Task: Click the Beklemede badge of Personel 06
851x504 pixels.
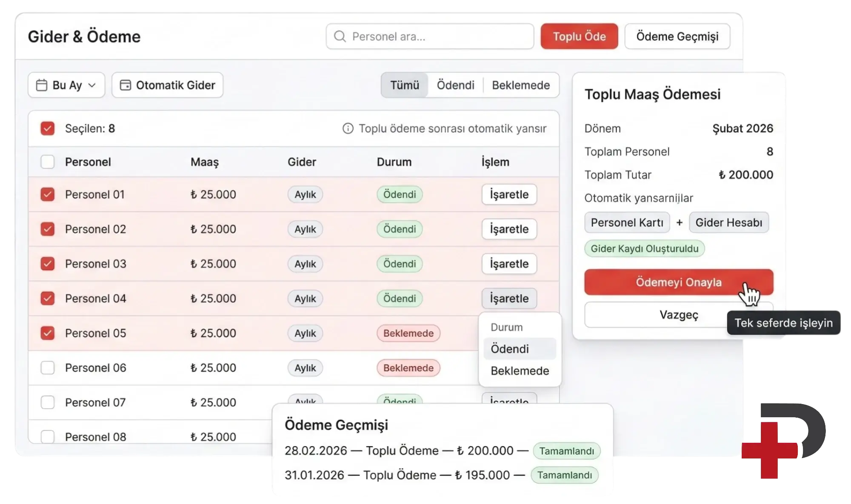Action: [408, 368]
